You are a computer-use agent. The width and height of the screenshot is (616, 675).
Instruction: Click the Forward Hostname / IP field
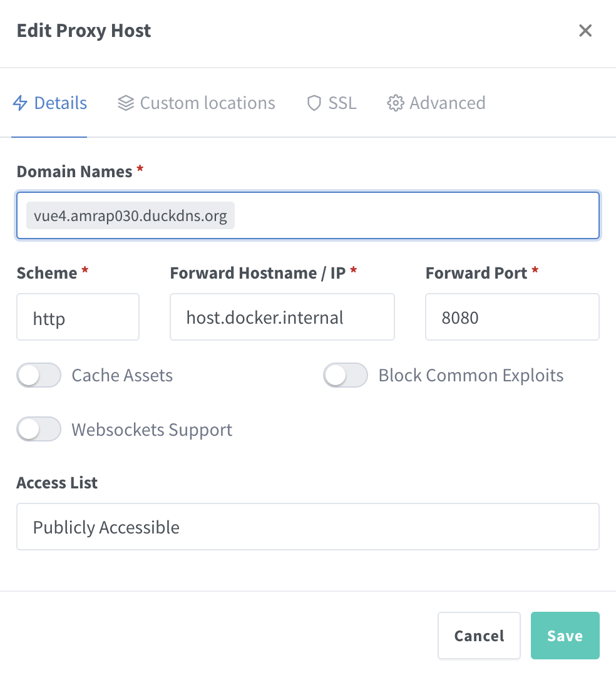tap(282, 317)
